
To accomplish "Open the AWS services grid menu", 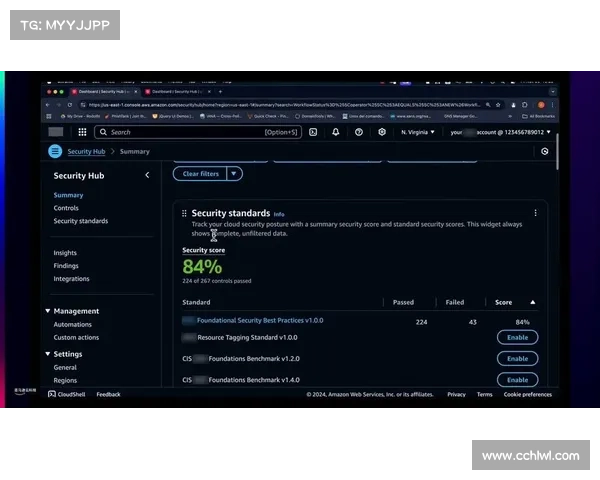I will click(82, 132).
